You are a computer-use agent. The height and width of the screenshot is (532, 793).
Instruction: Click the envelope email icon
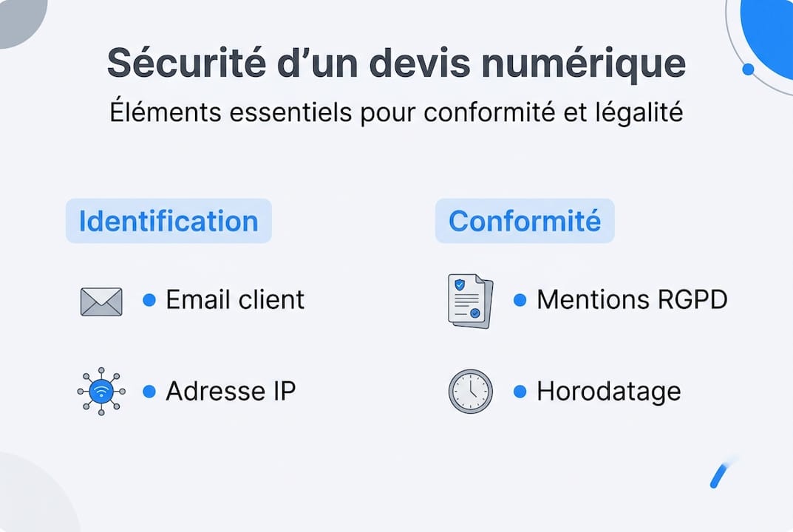point(101,301)
